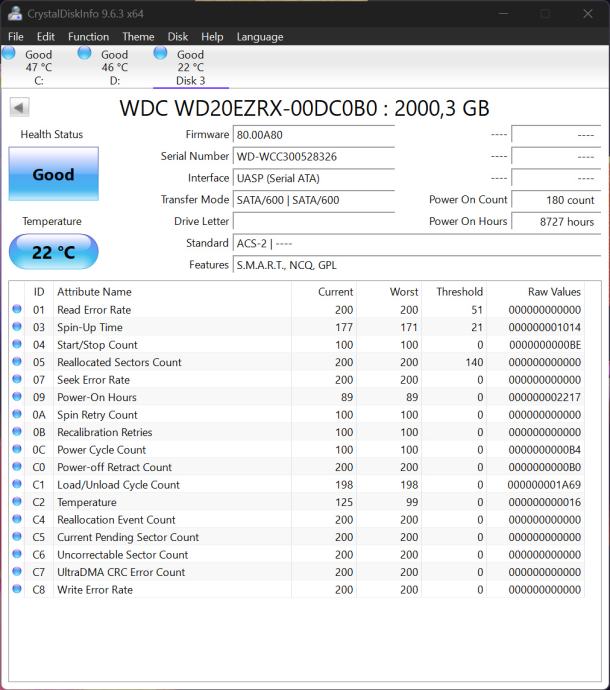610x690 pixels.
Task: Go to the previous disk with the arrow button
Action: point(19,107)
